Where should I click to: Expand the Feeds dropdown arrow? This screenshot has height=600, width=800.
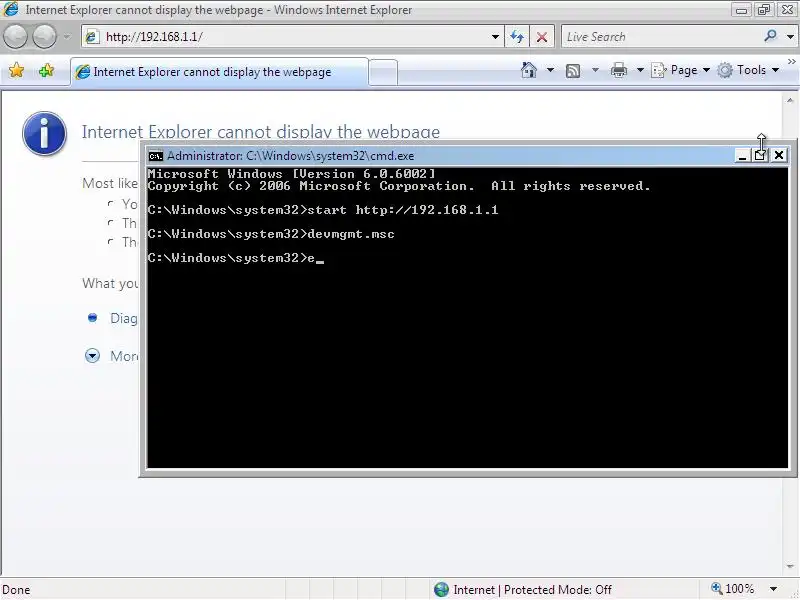click(x=595, y=70)
